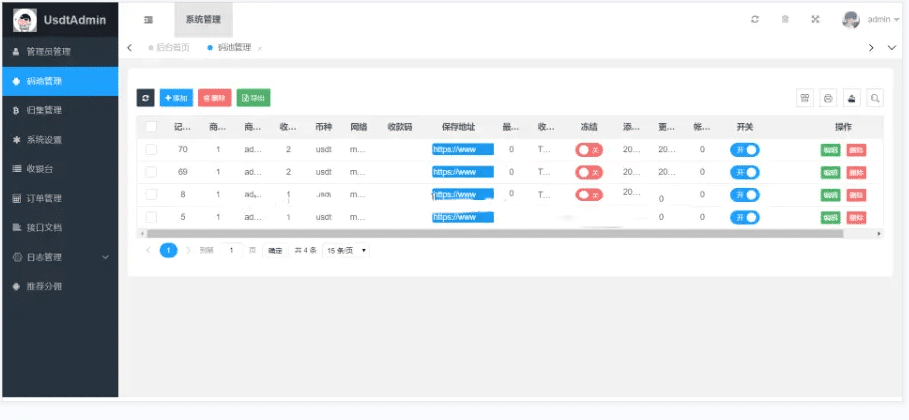Screen dimensions: 909x420
Task: Open the https://www link for record 5
Action: [463, 218]
